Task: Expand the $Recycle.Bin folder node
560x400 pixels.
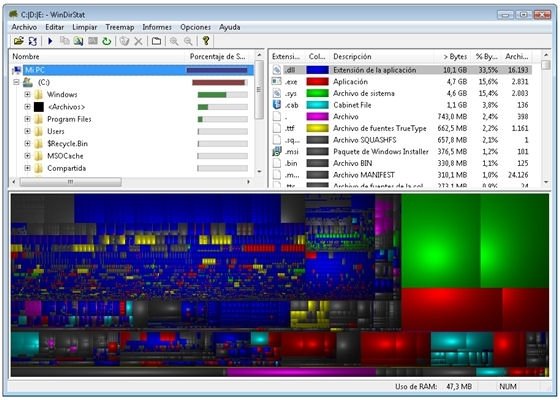Action: point(28,144)
